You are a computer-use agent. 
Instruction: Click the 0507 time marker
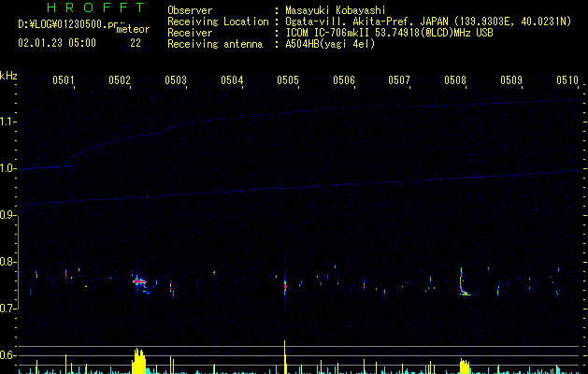[399, 79]
